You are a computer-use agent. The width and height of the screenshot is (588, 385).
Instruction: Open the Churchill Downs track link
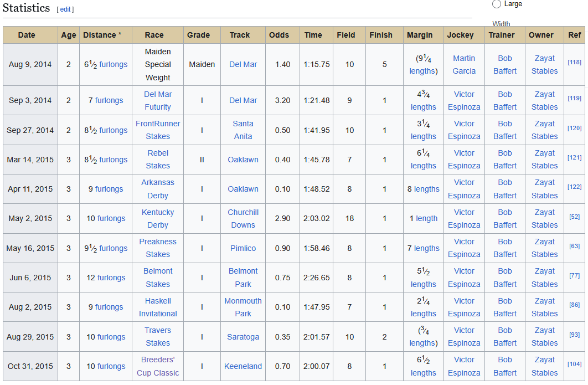click(x=243, y=218)
